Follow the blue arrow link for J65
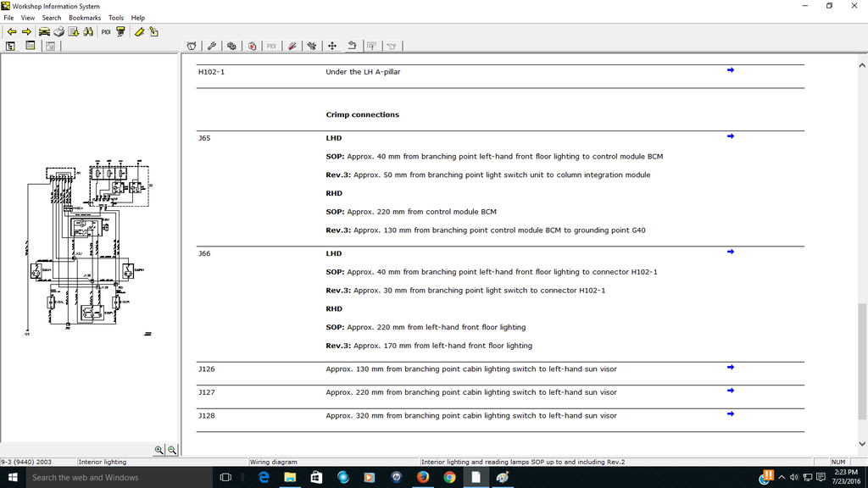This screenshot has height=488, width=868. [x=730, y=136]
